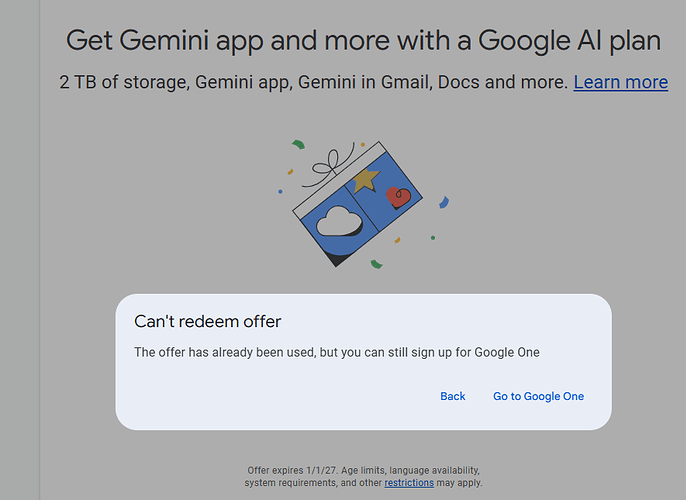Click the dimmed backdrop right of the gift illustration

(560, 200)
